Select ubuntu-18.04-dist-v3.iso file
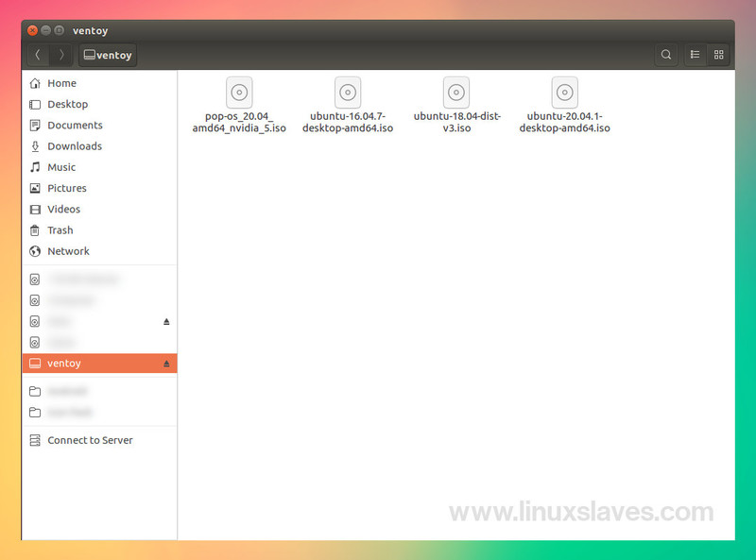Viewport: 756px width, 560px height. (x=456, y=105)
